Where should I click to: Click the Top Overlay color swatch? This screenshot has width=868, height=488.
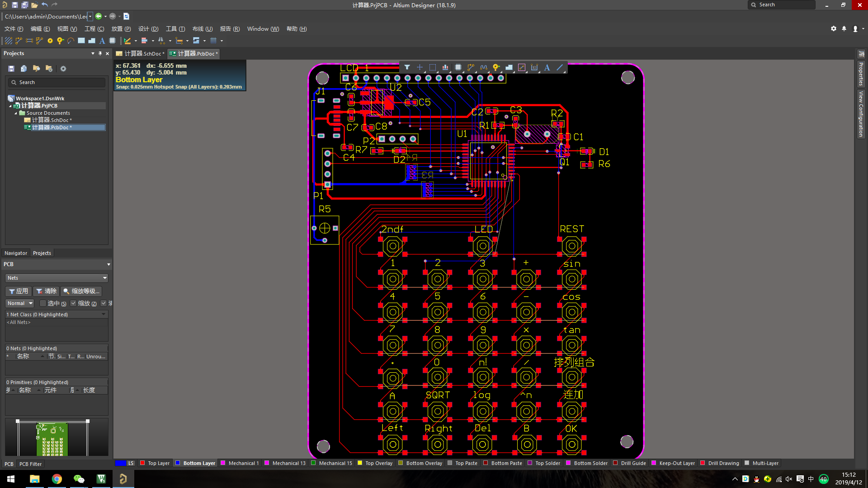click(x=360, y=463)
